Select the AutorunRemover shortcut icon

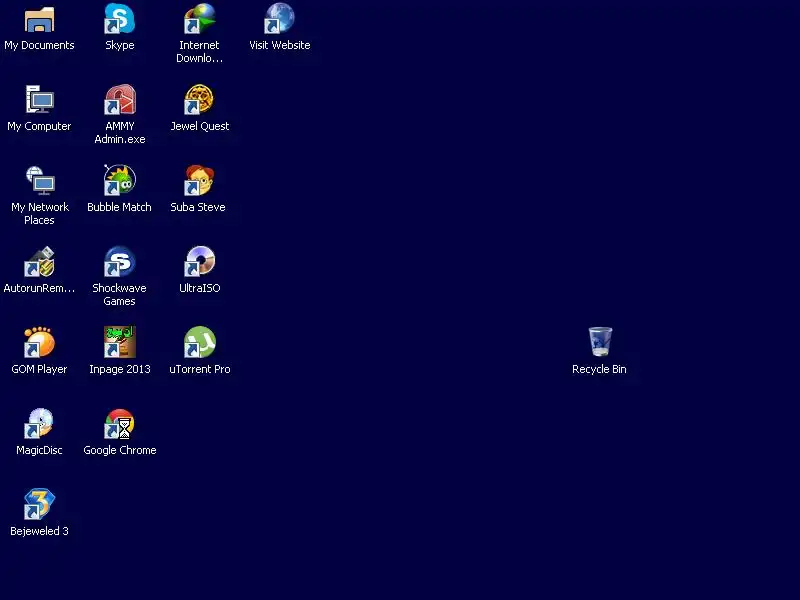coord(39,262)
